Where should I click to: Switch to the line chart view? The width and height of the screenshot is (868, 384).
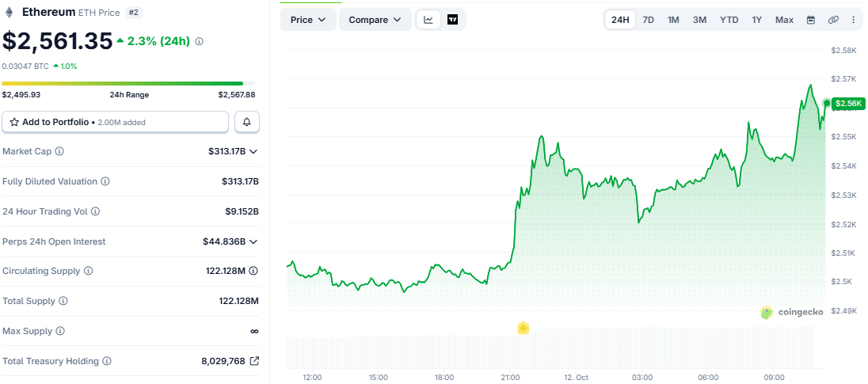click(x=428, y=20)
